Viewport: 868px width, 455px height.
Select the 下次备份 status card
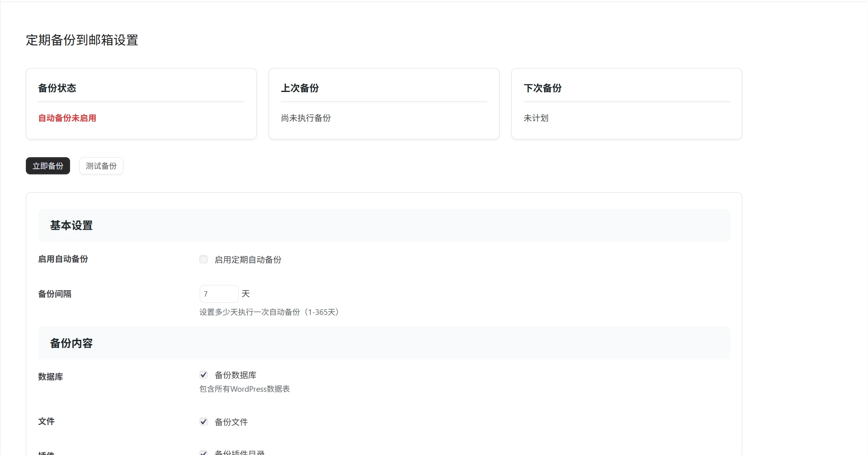626,103
